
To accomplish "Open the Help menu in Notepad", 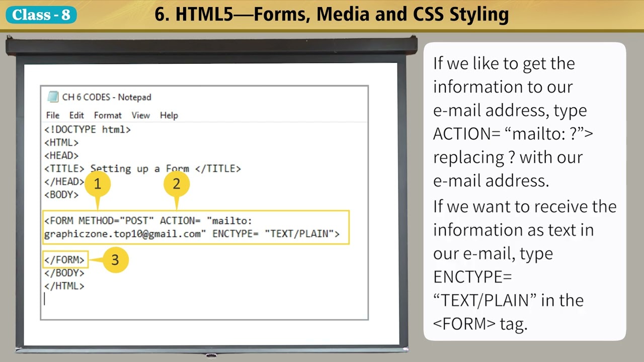I will pyautogui.click(x=169, y=115).
